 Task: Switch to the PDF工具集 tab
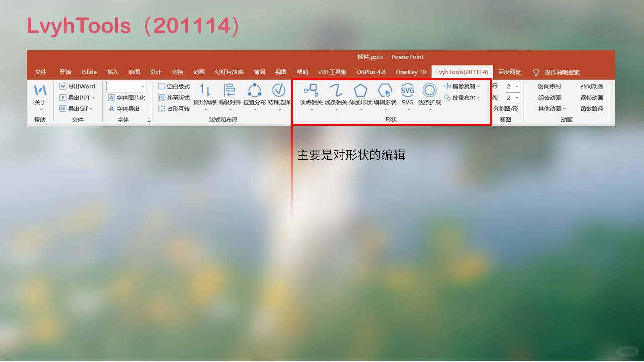tap(333, 72)
